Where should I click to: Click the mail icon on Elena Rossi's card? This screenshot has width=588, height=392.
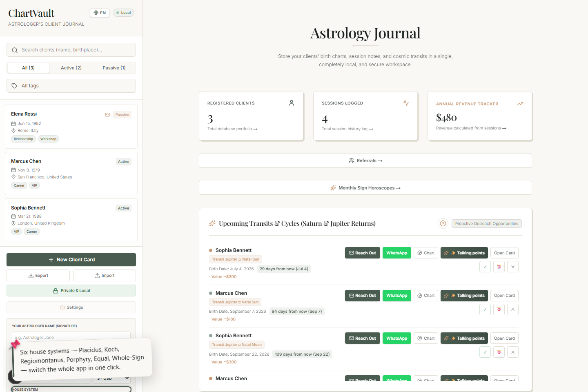coord(107,115)
